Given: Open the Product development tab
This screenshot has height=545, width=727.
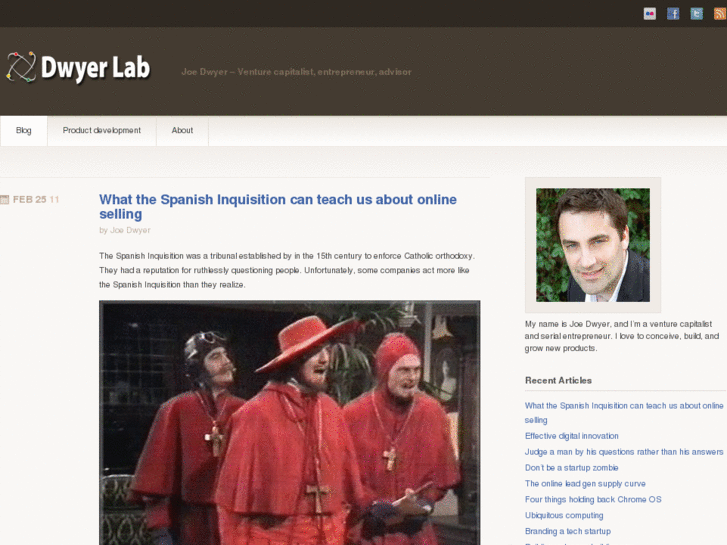Looking at the screenshot, I should click(102, 131).
